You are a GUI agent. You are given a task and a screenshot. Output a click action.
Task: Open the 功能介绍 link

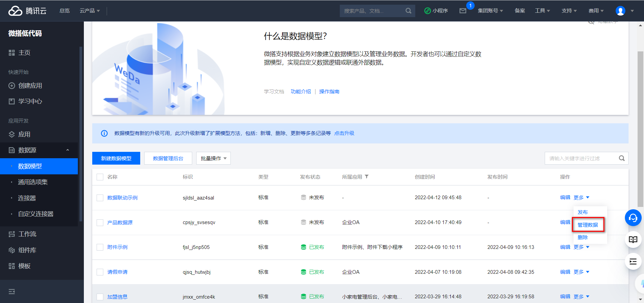301,92
